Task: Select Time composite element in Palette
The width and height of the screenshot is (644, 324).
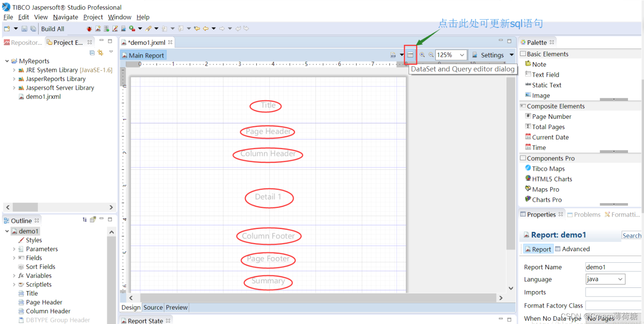Action: coord(535,148)
